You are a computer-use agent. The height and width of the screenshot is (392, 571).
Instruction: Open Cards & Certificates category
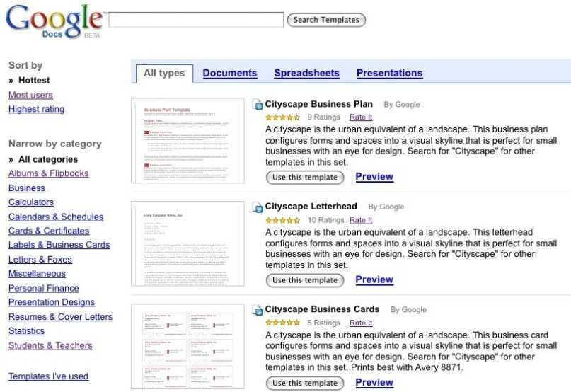click(x=49, y=231)
